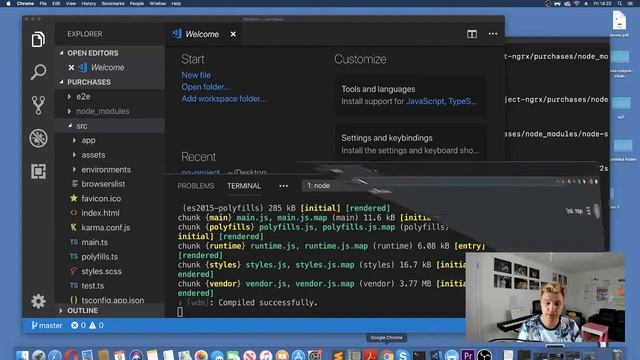640x360 pixels.
Task: Open Settings and keybindings card
Action: coord(410,144)
